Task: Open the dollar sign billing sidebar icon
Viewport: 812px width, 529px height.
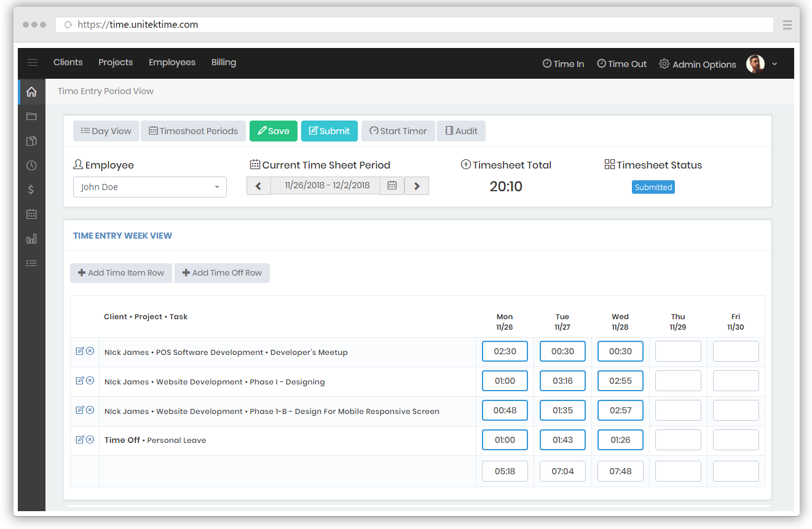Action: tap(31, 190)
